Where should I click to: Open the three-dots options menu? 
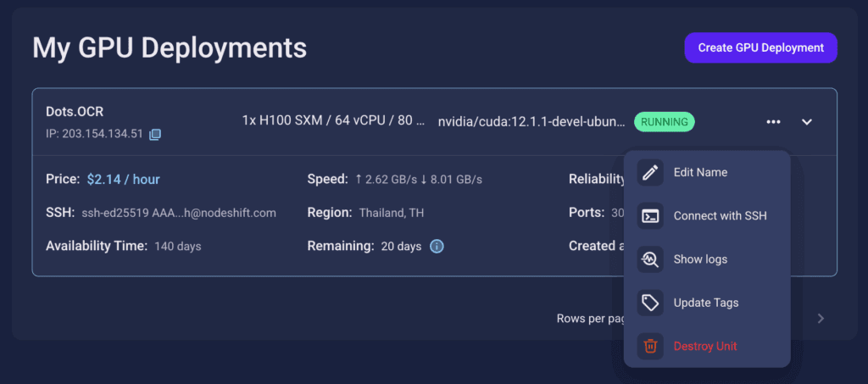coord(773,122)
